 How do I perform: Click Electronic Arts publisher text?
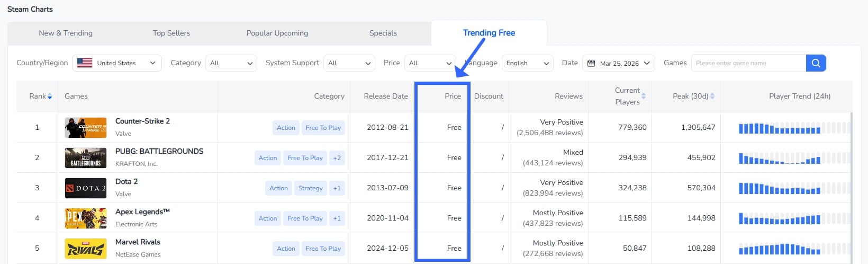click(136, 224)
